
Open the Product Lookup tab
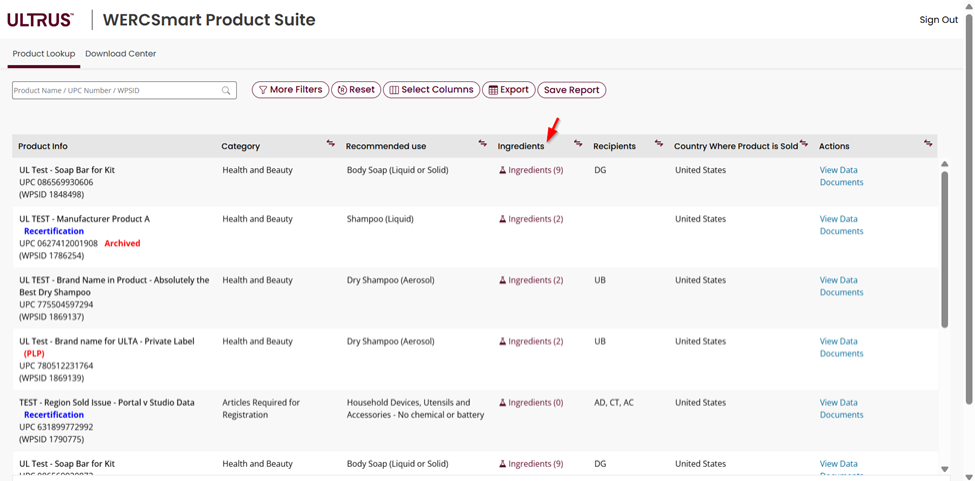click(x=44, y=53)
